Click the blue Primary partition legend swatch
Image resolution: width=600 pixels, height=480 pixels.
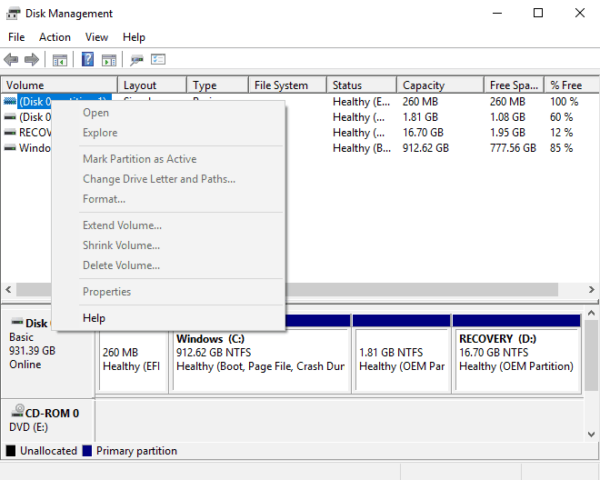coord(87,451)
